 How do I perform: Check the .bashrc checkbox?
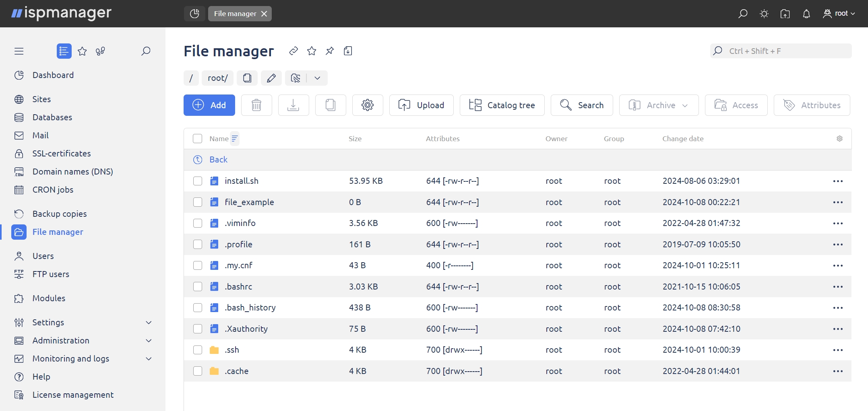[x=198, y=287]
